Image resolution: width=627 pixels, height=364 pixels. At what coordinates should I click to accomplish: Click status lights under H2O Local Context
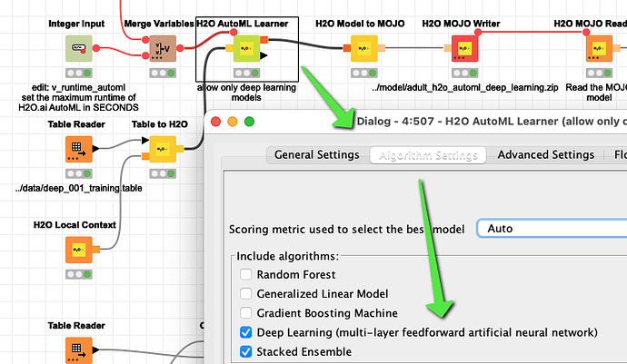(79, 274)
